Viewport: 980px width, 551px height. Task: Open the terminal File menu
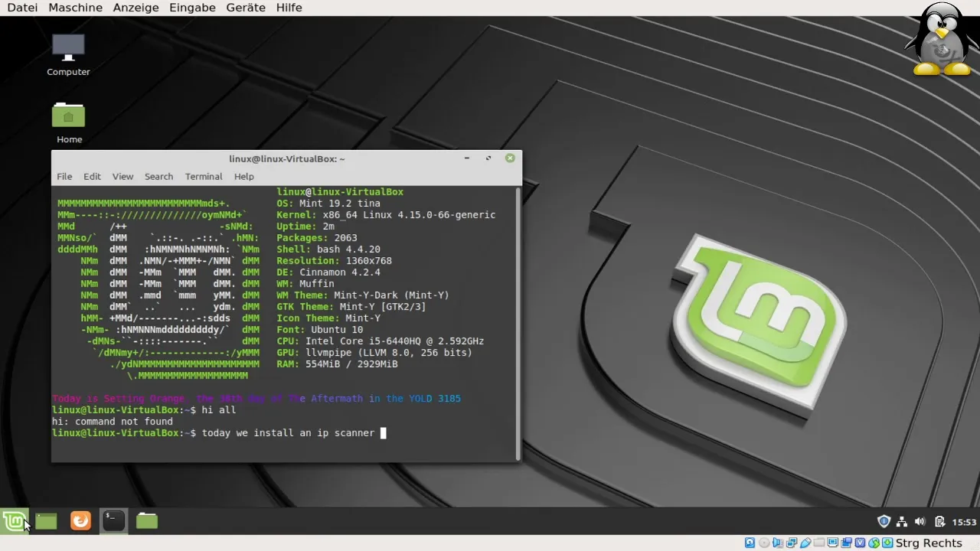pyautogui.click(x=64, y=177)
